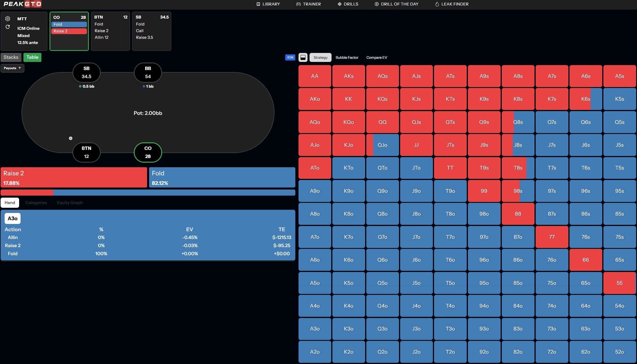Open the Library section via its icon
This screenshot has width=637, height=364.
pos(258,4)
